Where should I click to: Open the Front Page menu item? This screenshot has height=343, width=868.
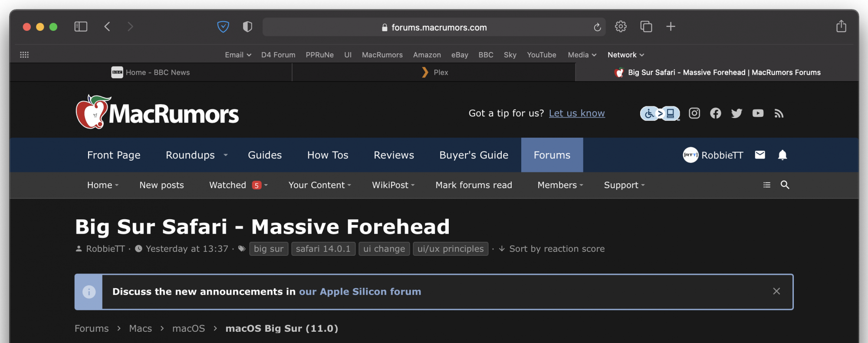[x=114, y=155]
